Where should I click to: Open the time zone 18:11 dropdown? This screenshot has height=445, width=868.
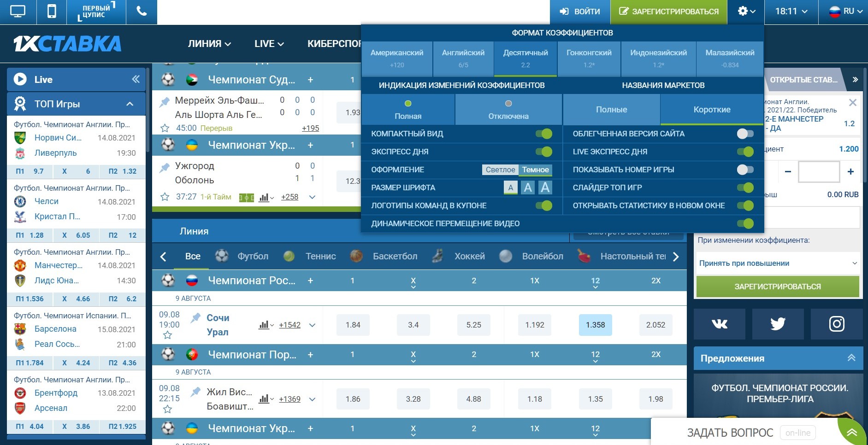[791, 12]
